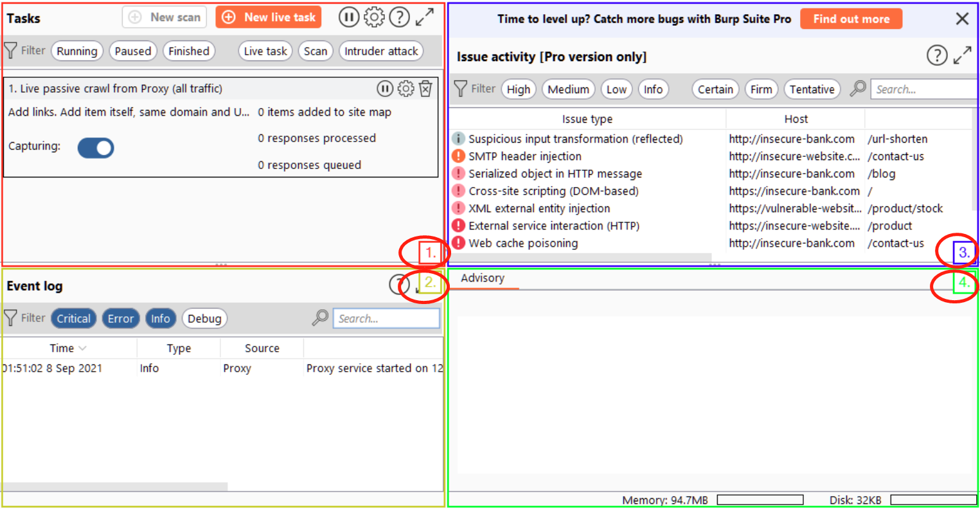Image resolution: width=980 pixels, height=511 pixels.
Task: Open settings gear for Live passive crawl task
Action: (405, 89)
